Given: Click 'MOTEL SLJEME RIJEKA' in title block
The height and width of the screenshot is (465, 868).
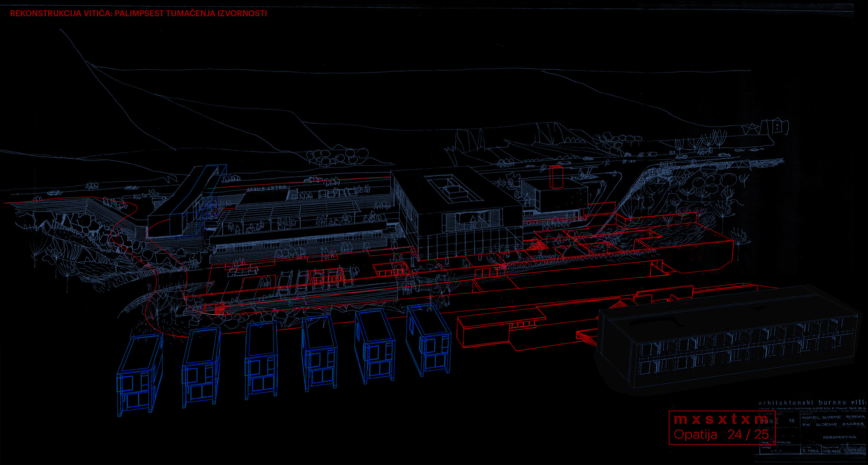Looking at the screenshot, I should (833, 417).
